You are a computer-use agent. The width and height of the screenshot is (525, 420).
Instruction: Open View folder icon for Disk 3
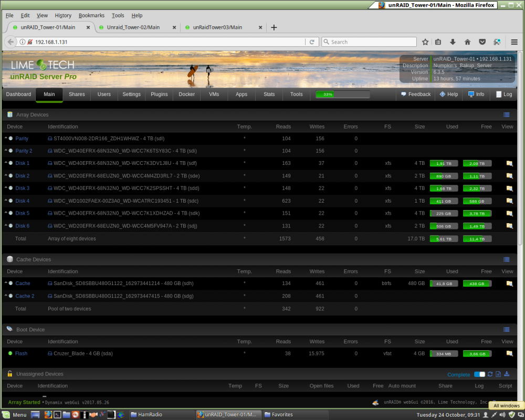[509, 188]
